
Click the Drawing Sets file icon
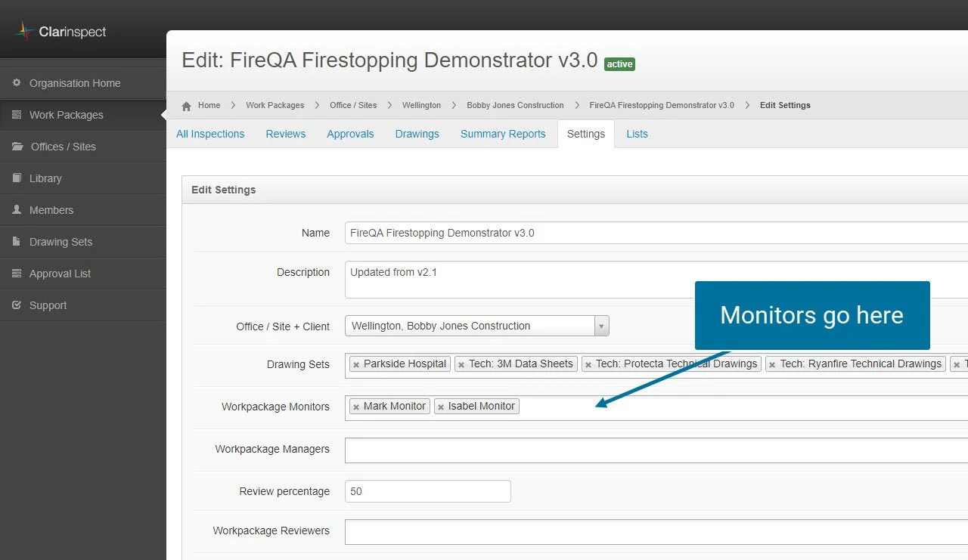17,241
